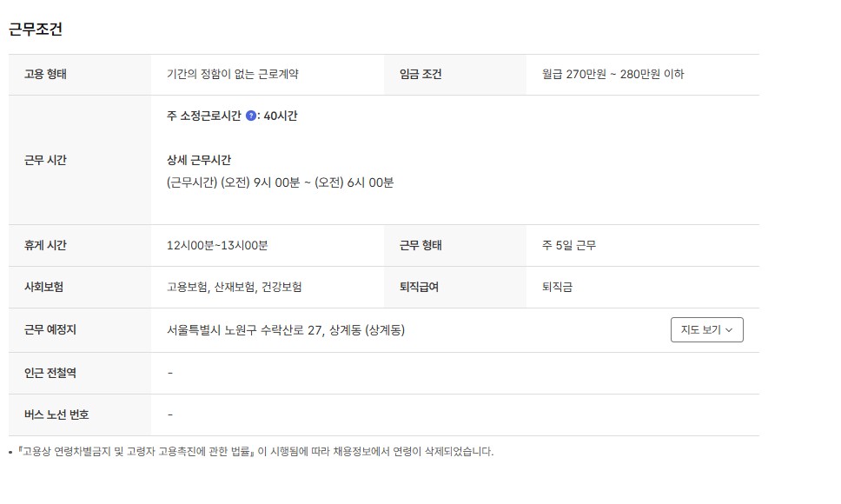Click the blue question mark help icon
This screenshot has width=841, height=504.
click(251, 116)
